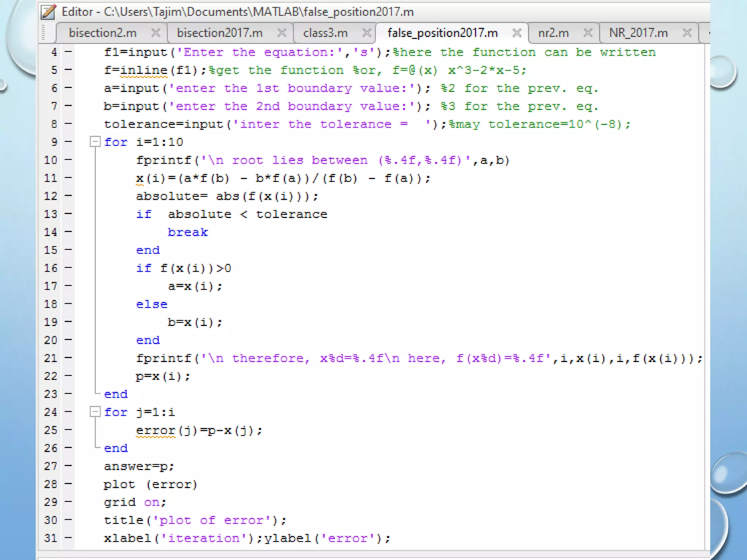Click 'absolute < tolerance' condition on line 13
The height and width of the screenshot is (560, 747).
(248, 214)
